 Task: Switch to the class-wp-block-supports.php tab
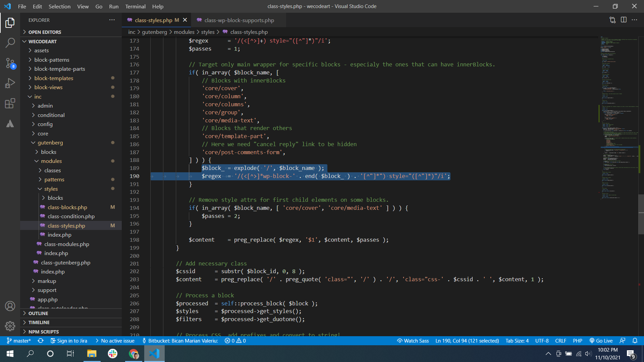coord(239,20)
